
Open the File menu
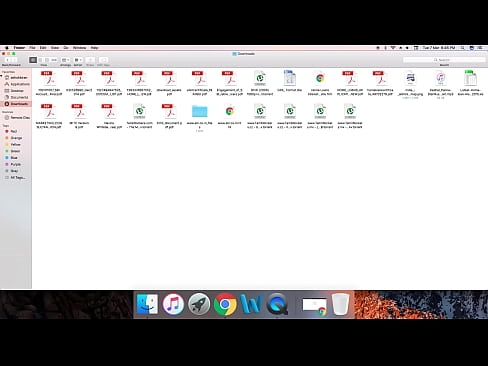tap(32, 48)
